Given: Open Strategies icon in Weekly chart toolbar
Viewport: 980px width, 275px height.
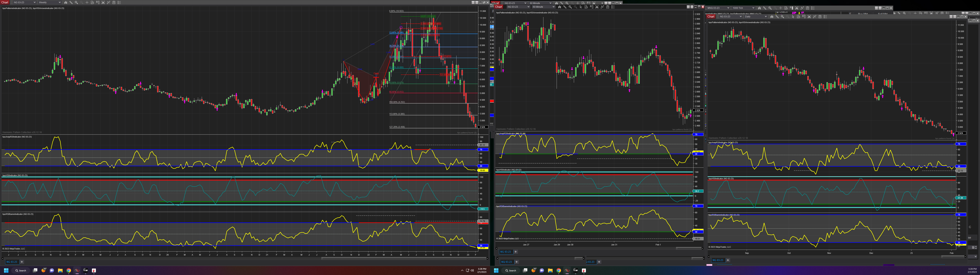Looking at the screenshot, I should coord(114,2).
